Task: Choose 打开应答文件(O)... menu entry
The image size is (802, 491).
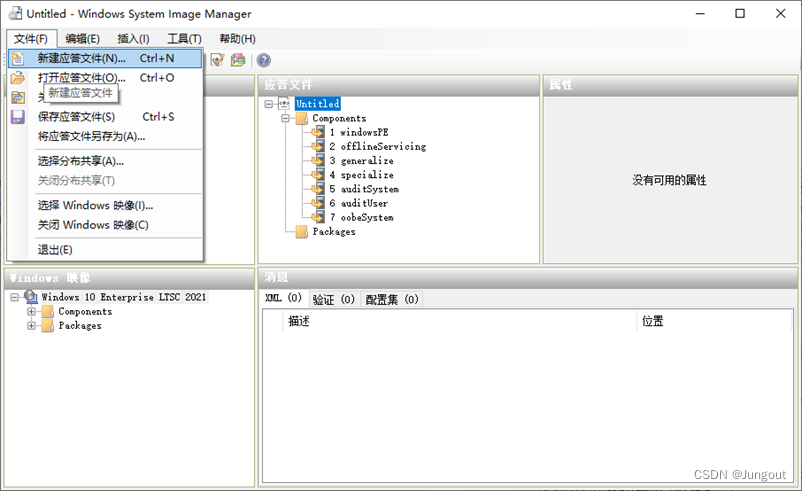Action: pos(105,78)
